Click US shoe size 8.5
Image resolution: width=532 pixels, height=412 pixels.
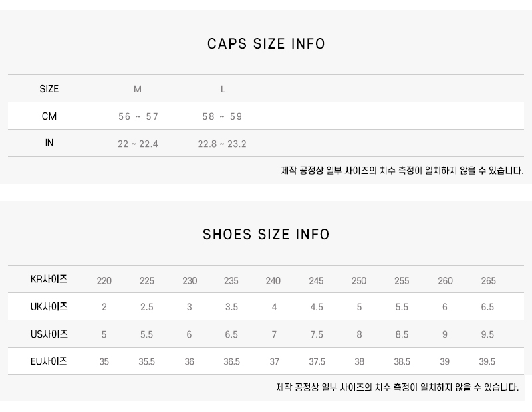(x=402, y=334)
